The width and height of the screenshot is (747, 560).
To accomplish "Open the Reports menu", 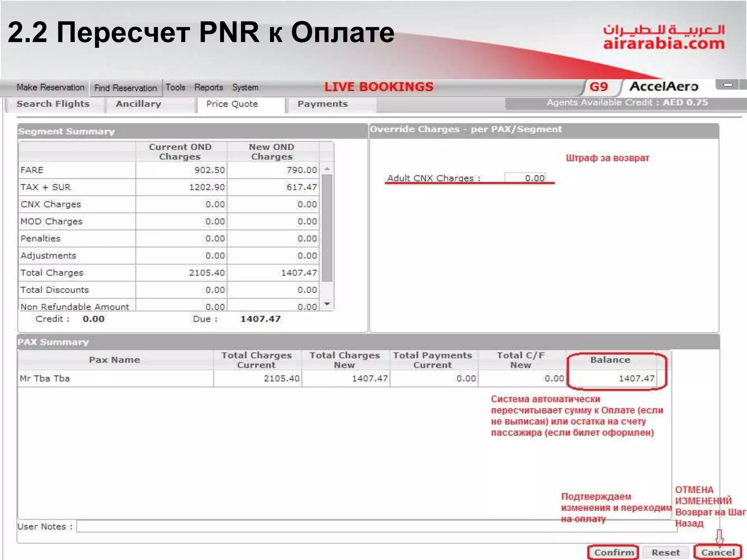I will pos(209,87).
